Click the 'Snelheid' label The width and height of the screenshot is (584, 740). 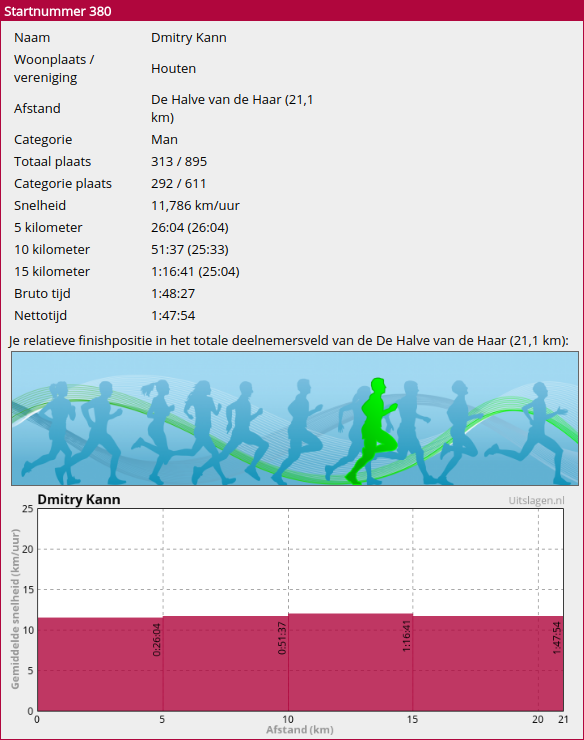coord(40,206)
